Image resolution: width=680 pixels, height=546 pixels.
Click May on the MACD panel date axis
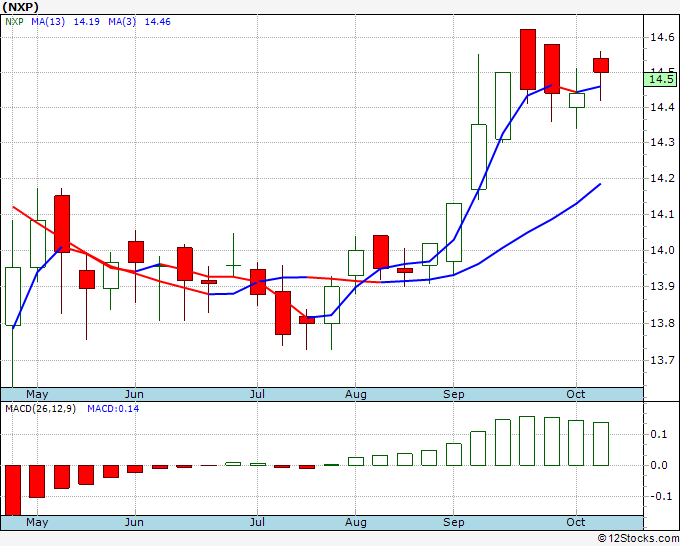pos(37,522)
